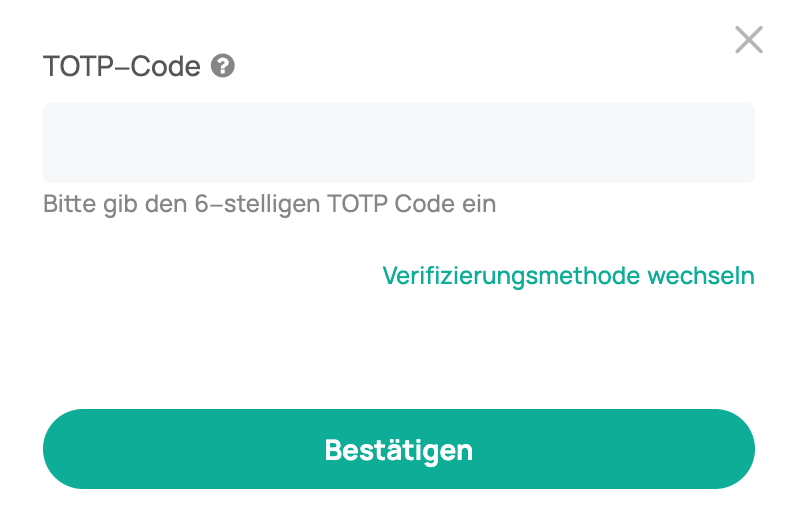Click the help icon beside the field label
The width and height of the screenshot is (790, 518).
point(223,67)
